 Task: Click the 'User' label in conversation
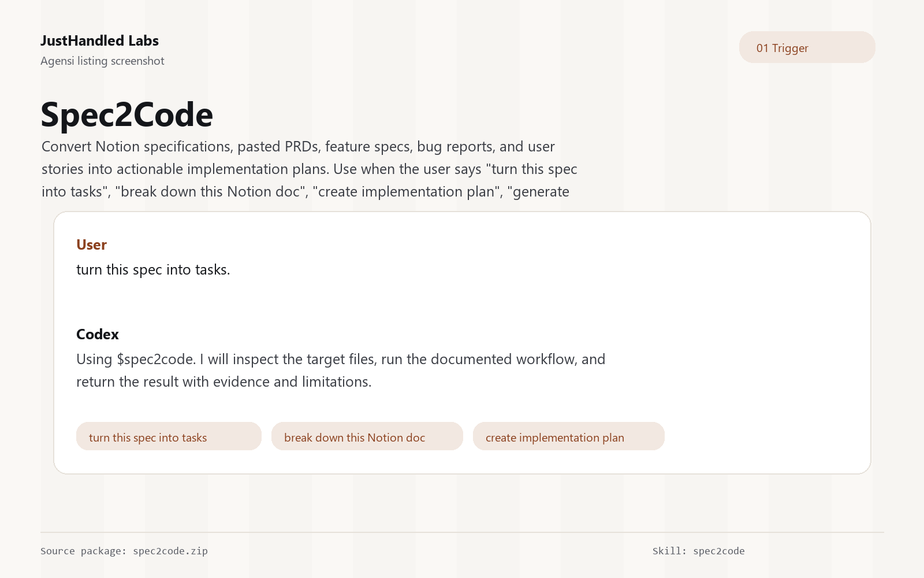pos(91,244)
